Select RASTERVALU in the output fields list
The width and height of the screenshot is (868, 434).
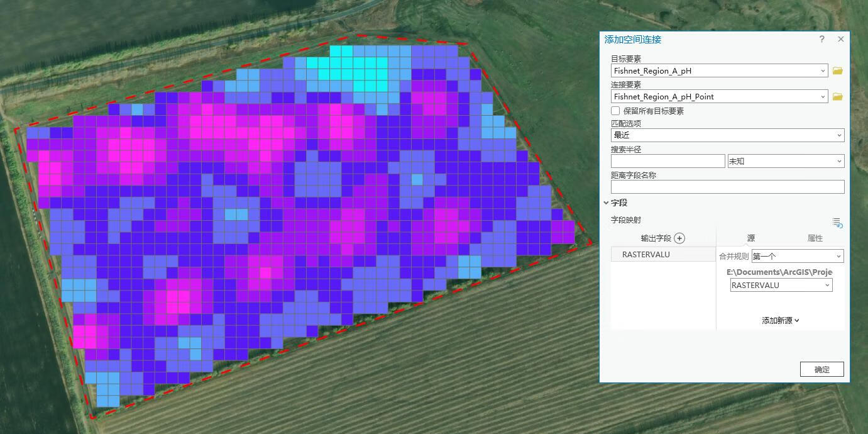pos(646,255)
